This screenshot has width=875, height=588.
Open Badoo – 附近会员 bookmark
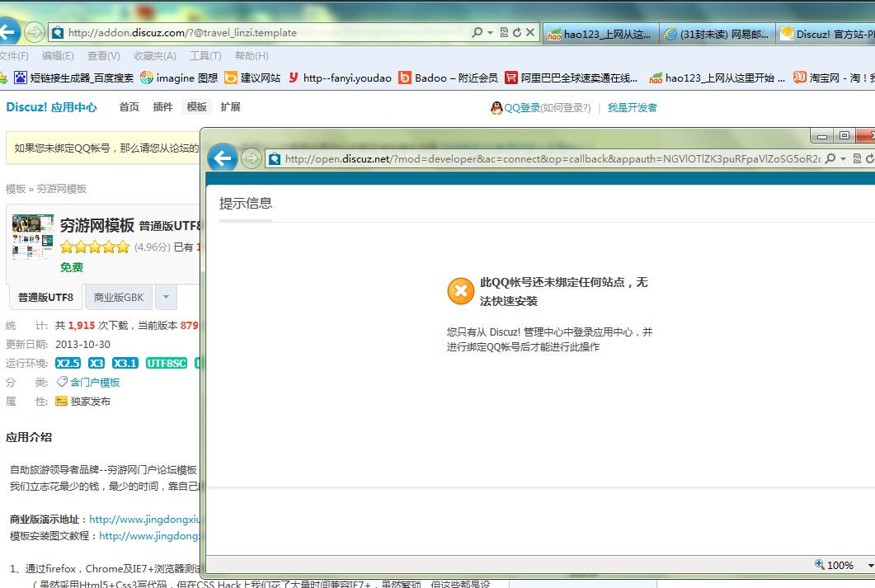pos(448,78)
